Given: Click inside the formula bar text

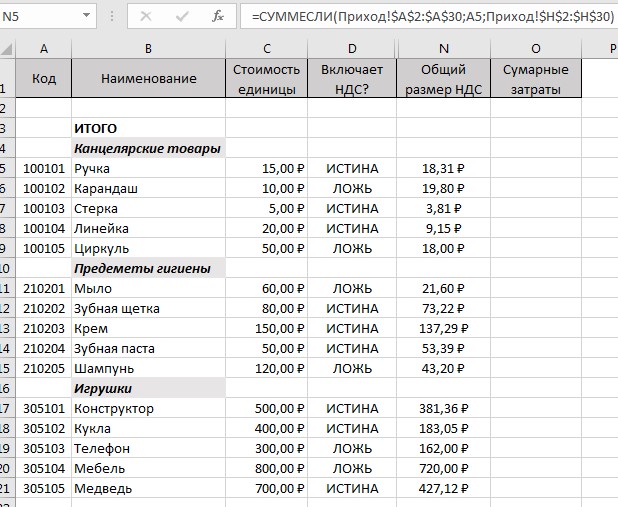Looking at the screenshot, I should (x=432, y=17).
